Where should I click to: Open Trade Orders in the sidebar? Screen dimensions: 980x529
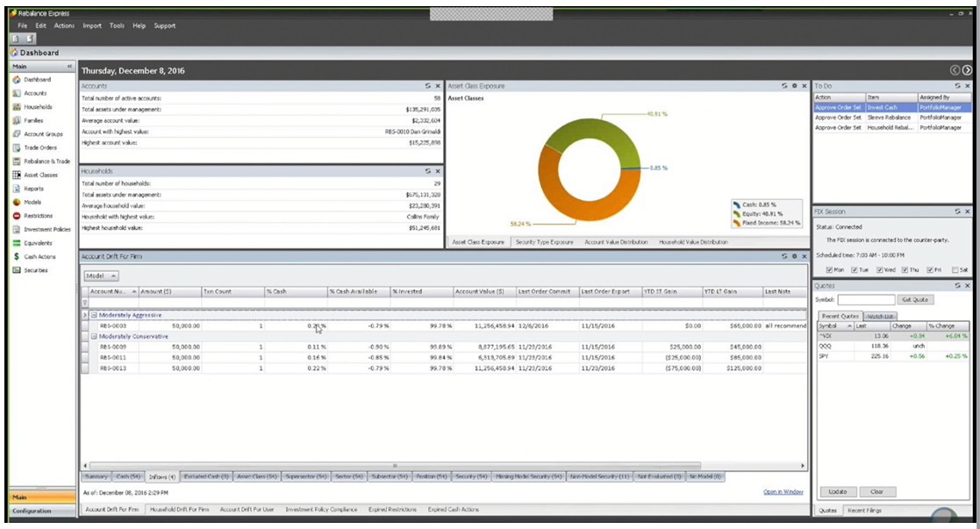click(40, 147)
